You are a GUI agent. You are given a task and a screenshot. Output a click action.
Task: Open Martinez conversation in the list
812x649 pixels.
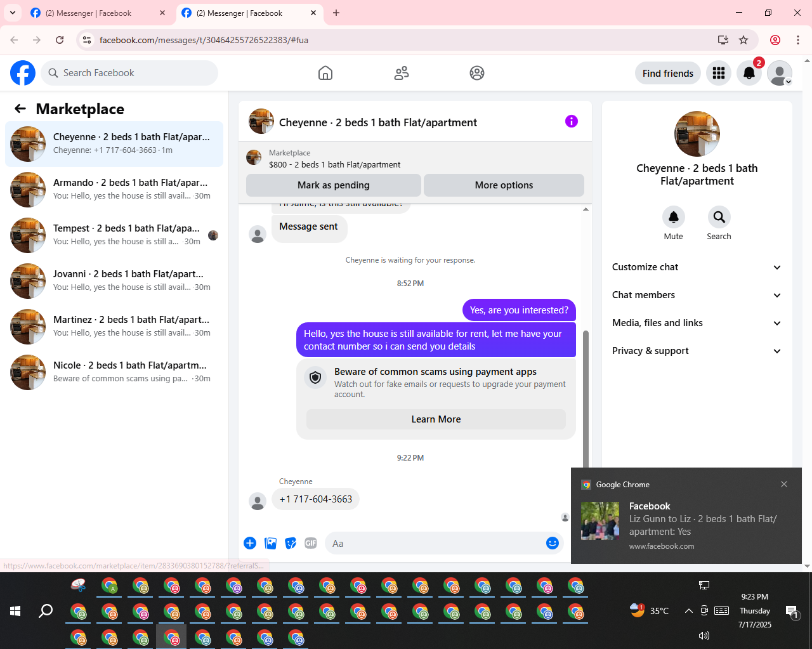(114, 327)
